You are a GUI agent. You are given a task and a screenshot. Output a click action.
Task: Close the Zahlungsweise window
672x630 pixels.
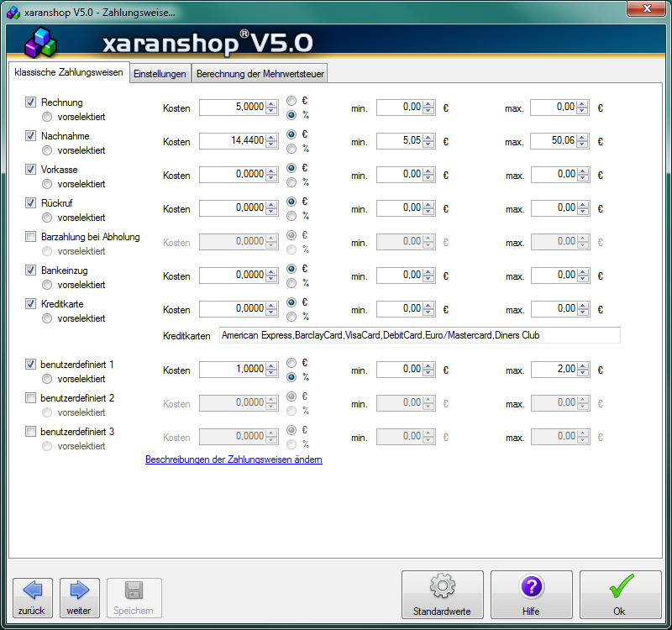coord(647,8)
